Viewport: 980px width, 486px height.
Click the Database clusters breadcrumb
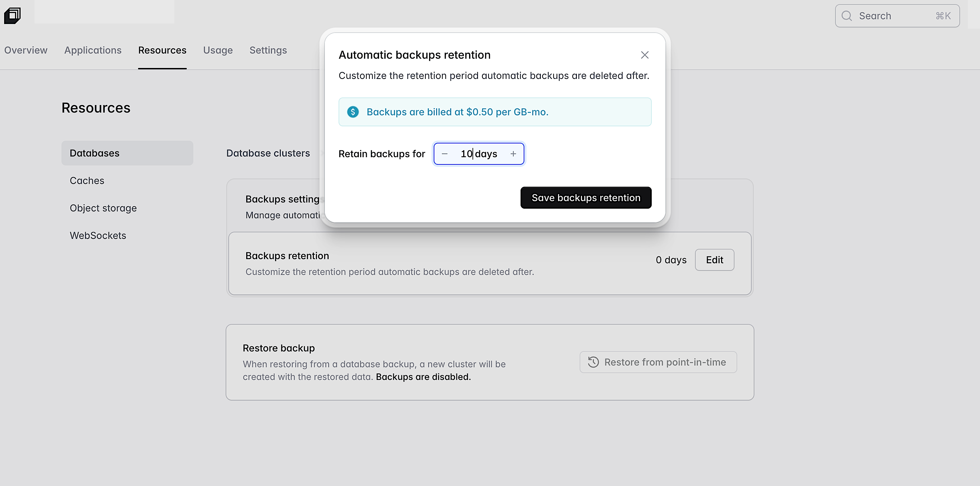(x=268, y=153)
